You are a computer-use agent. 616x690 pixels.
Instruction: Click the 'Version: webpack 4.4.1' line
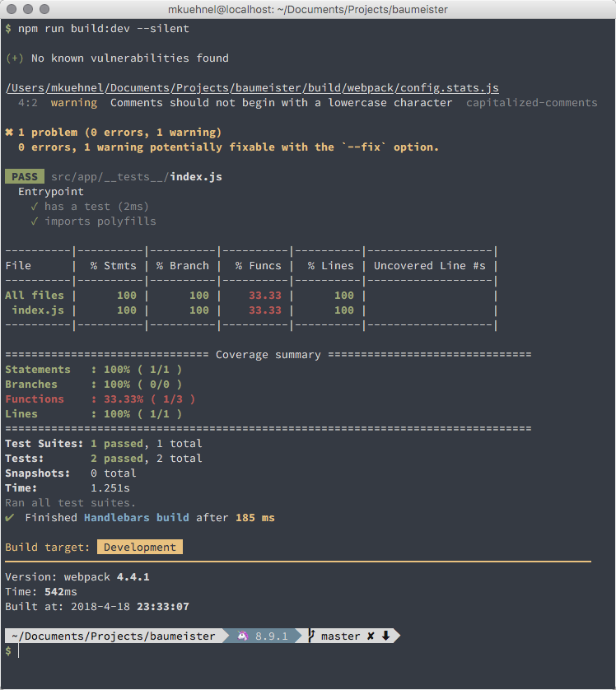click(77, 577)
